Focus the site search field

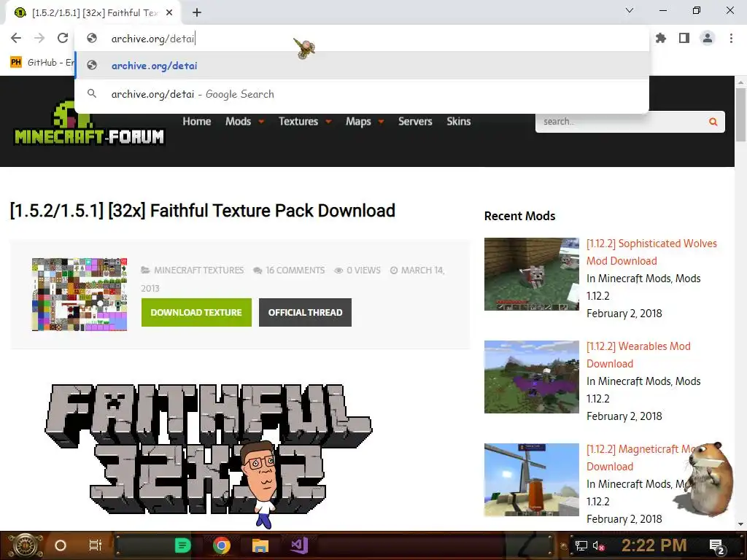coord(619,122)
